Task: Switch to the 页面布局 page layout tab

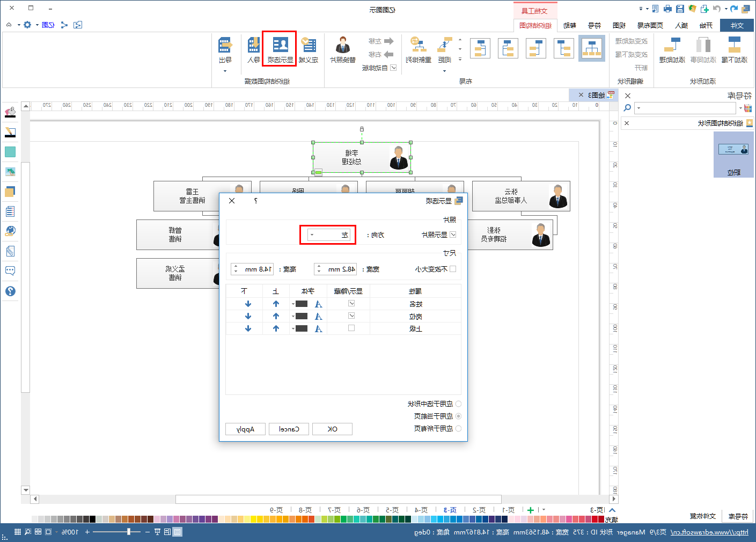Action: (x=650, y=25)
